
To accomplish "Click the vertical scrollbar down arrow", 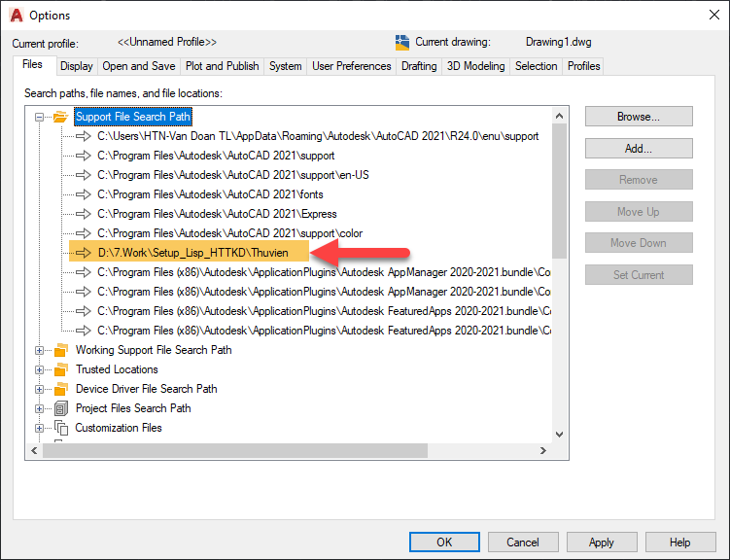I will [x=559, y=435].
